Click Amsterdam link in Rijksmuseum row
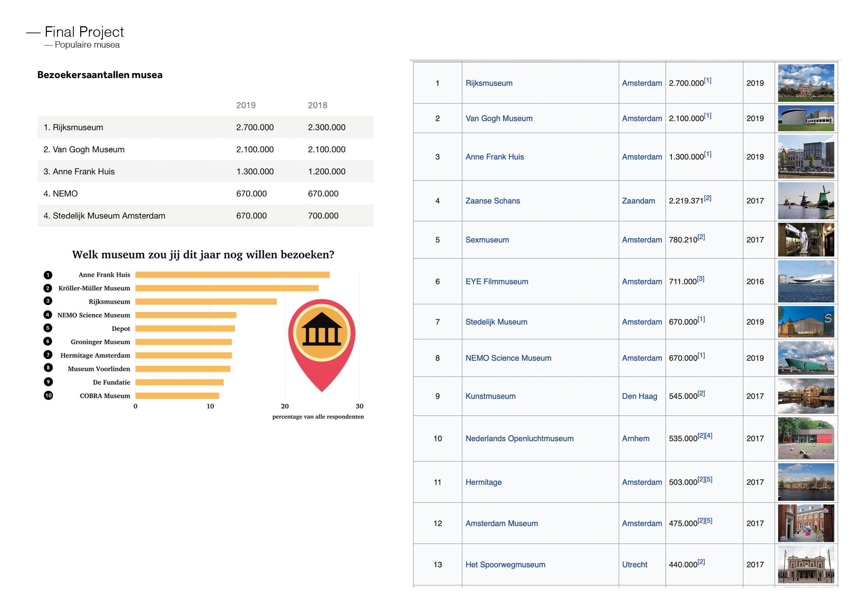The width and height of the screenshot is (868, 614). (x=642, y=83)
